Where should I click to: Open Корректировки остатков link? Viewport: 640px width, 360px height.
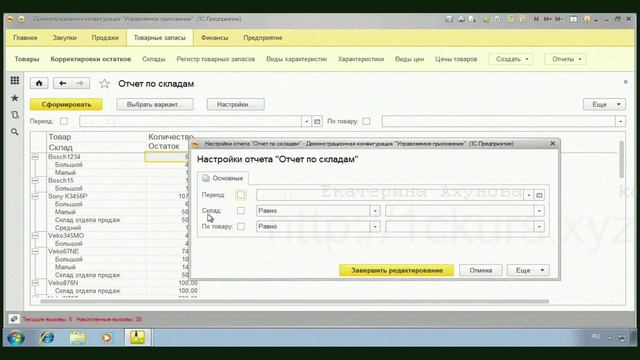click(91, 59)
